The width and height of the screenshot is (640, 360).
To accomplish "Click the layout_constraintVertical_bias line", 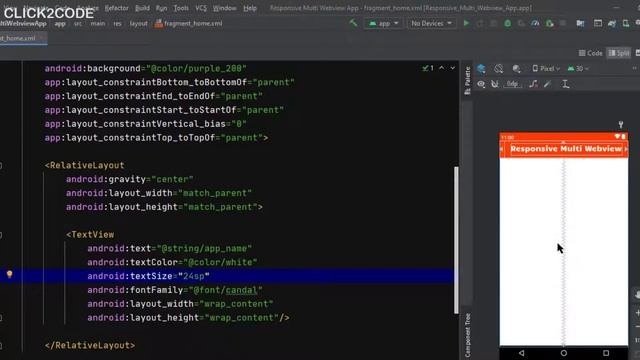I will [x=146, y=124].
